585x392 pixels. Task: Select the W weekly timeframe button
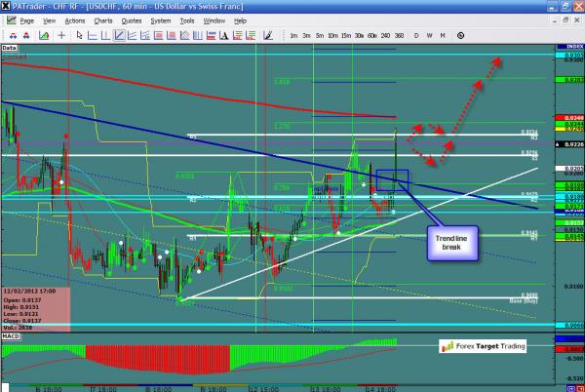point(429,35)
